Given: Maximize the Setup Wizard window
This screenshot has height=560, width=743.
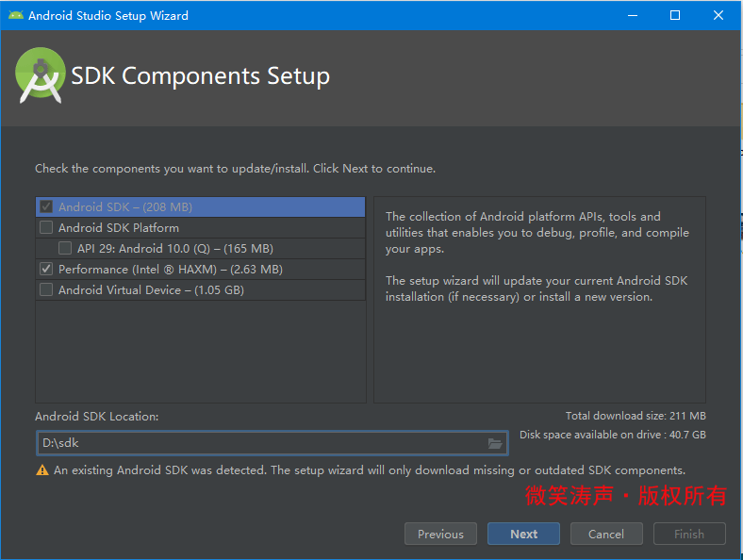Looking at the screenshot, I should (675, 15).
